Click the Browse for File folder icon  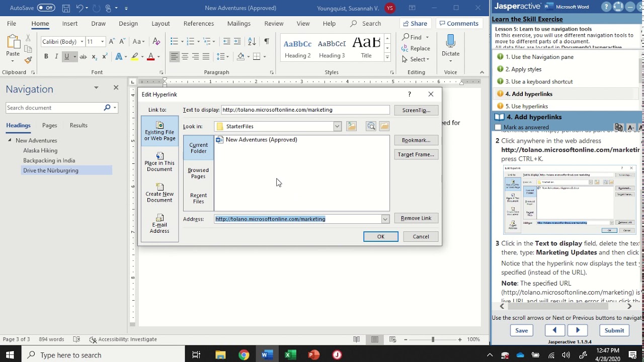click(384, 126)
